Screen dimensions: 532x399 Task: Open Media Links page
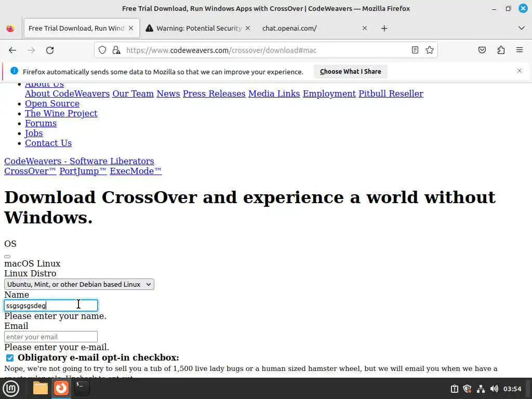(x=274, y=94)
